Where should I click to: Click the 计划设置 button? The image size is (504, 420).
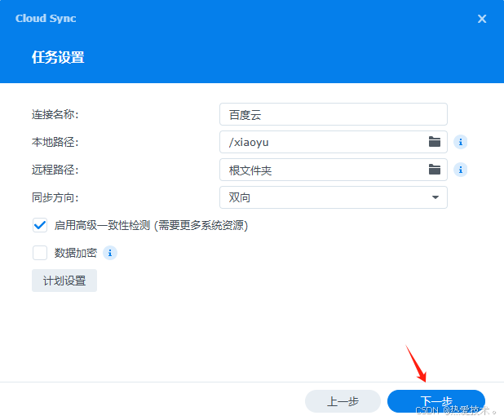pos(64,281)
